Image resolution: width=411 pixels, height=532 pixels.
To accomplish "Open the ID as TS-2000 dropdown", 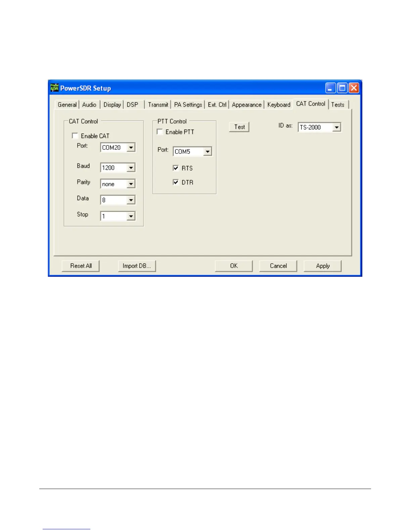I will pyautogui.click(x=336, y=127).
